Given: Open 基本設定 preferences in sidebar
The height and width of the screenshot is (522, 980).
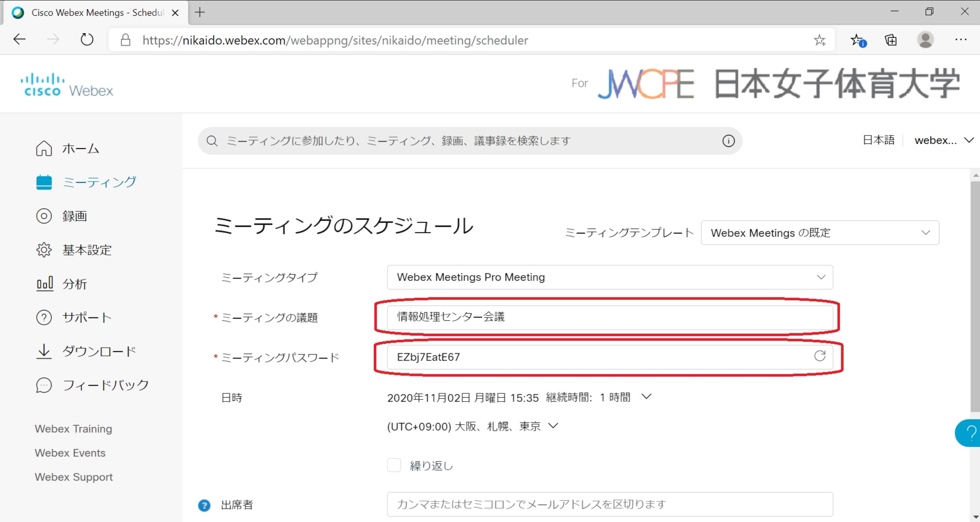Looking at the screenshot, I should (x=73, y=249).
